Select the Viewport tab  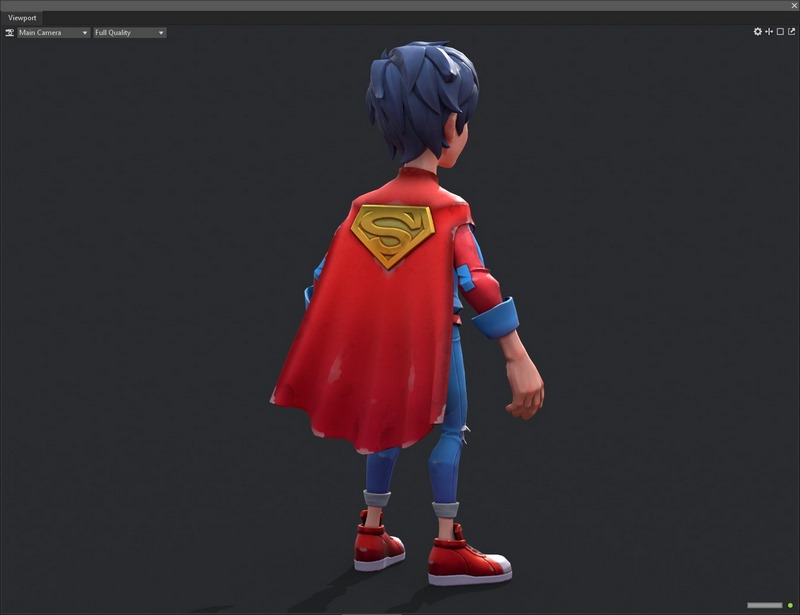(22, 18)
